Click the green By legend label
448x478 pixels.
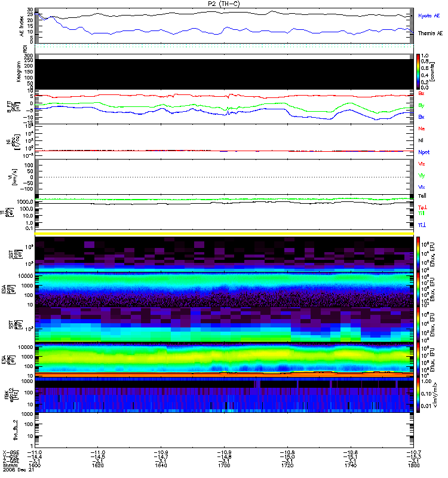421,105
